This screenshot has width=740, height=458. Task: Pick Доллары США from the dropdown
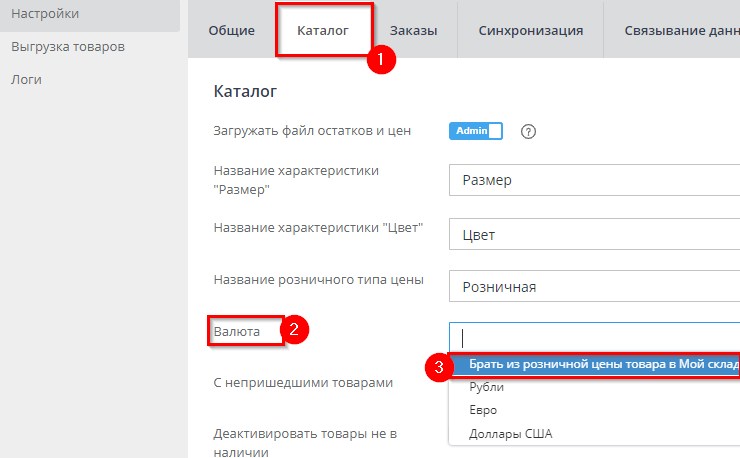(x=510, y=434)
